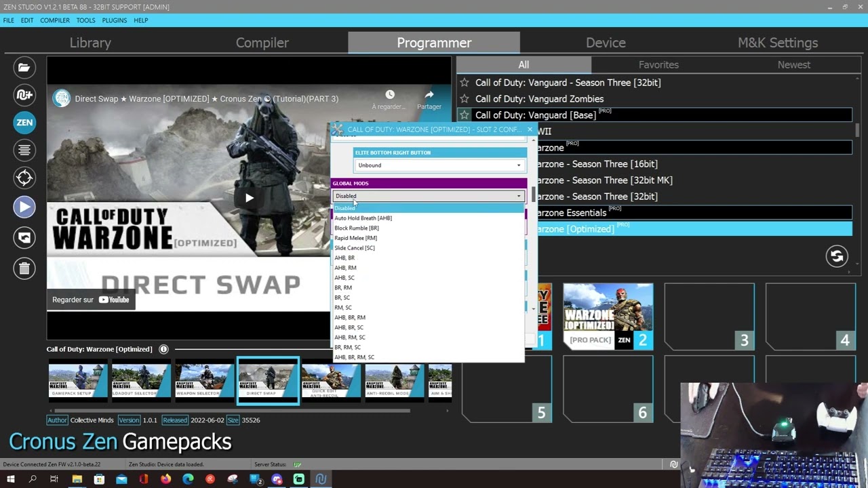The height and width of the screenshot is (488, 868).
Task: Click the round refresh icon beside gamepack list
Action: (x=837, y=256)
